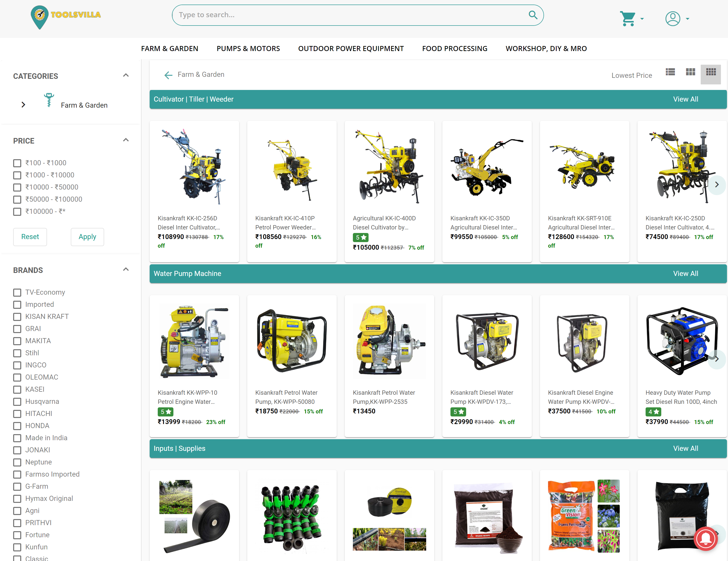The width and height of the screenshot is (728, 561).
Task: Enable the Neptune brand filter
Action: 17,462
